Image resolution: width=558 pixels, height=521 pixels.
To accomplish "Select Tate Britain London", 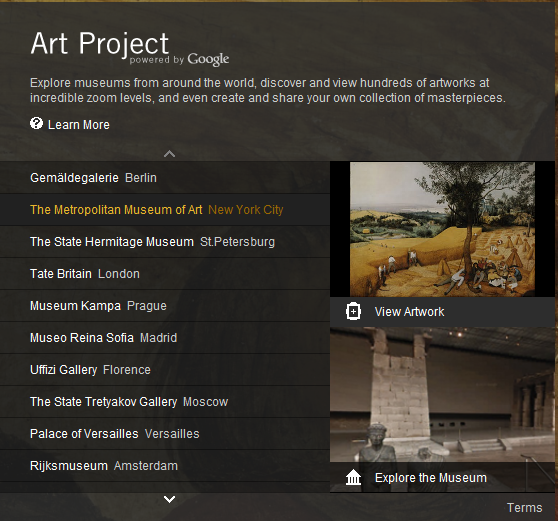I will click(x=165, y=274).
